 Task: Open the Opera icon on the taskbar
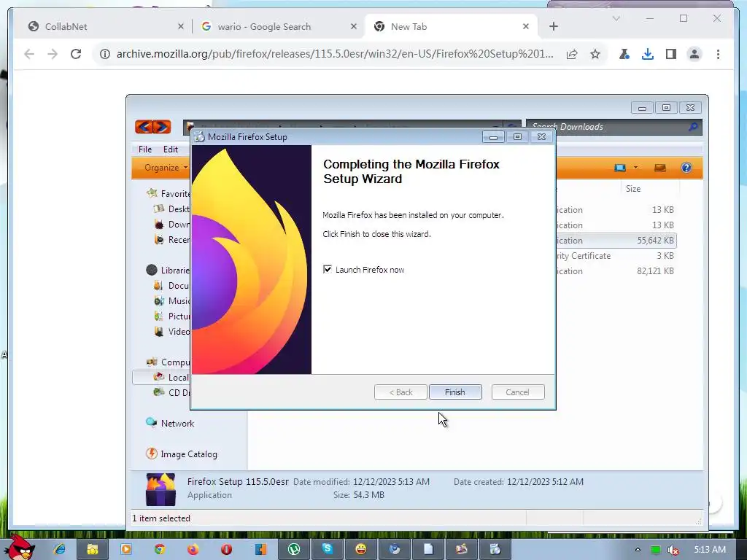tap(227, 549)
